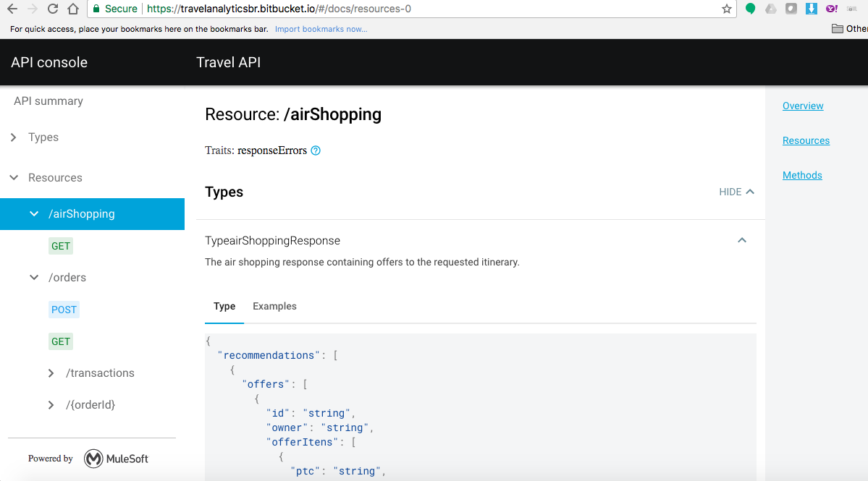Collapse the Resources tree section
Screen dimensions: 868x481
click(x=14, y=178)
